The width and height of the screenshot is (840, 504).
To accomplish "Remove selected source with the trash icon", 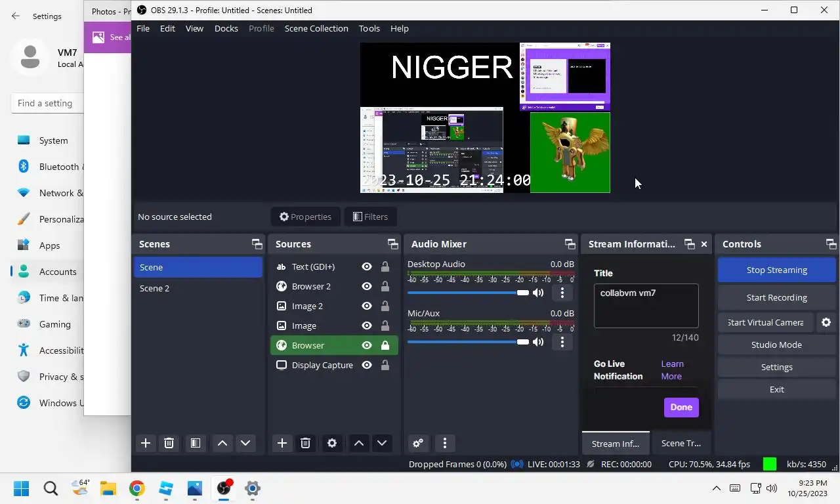I will click(x=305, y=443).
